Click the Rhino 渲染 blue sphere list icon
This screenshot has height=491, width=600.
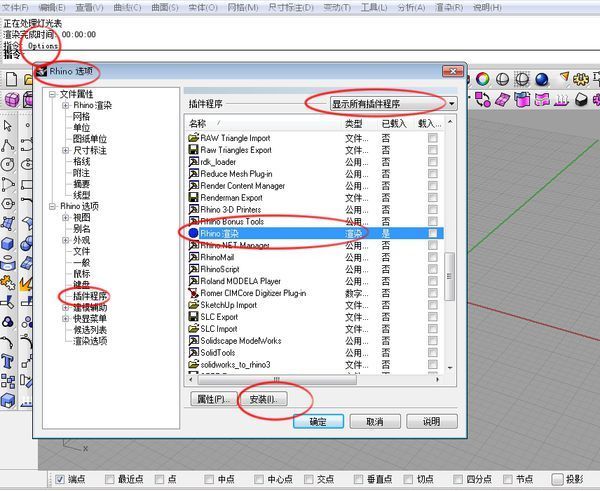(194, 233)
